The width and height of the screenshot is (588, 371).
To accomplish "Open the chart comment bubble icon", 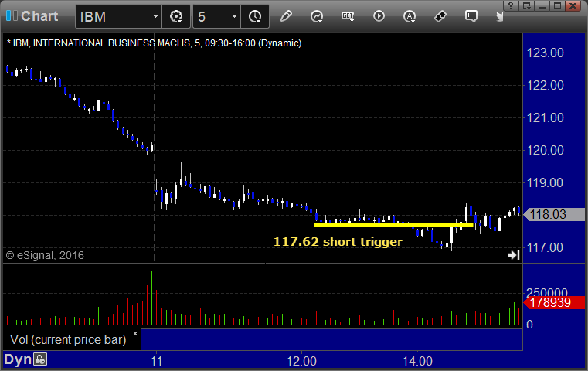I will pos(471,16).
